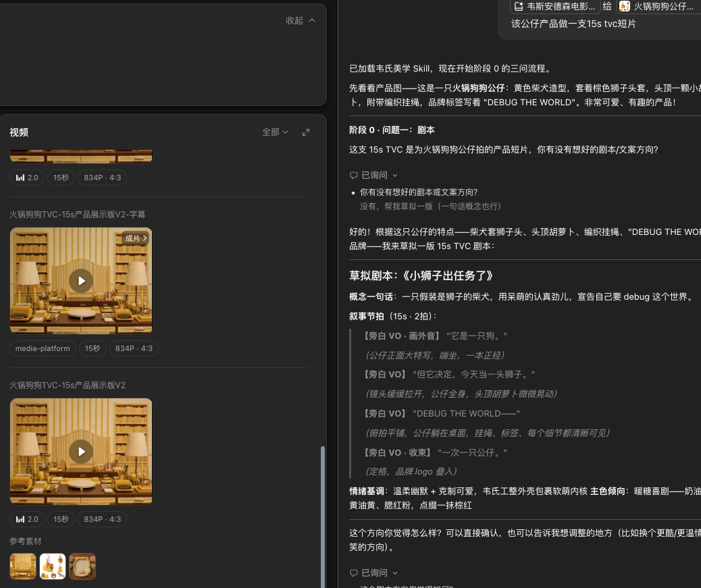
Task: Open the 韦斯安德森电影 skill chip
Action: point(554,6)
